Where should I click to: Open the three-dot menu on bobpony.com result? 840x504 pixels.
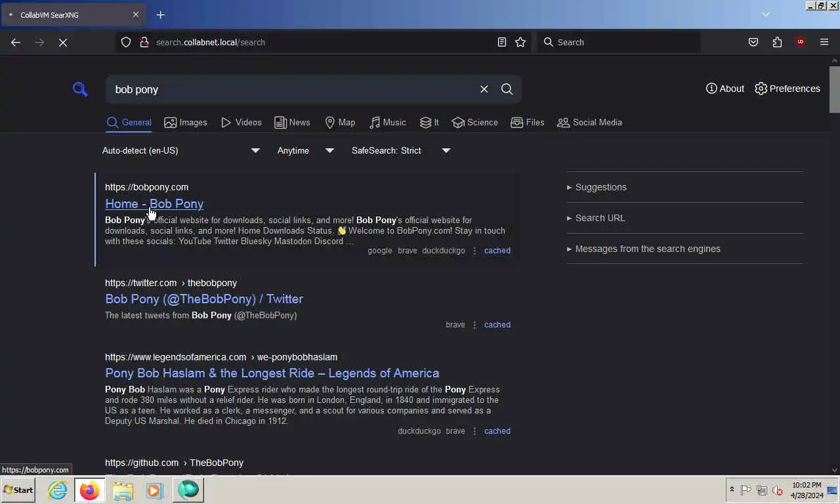tap(474, 251)
